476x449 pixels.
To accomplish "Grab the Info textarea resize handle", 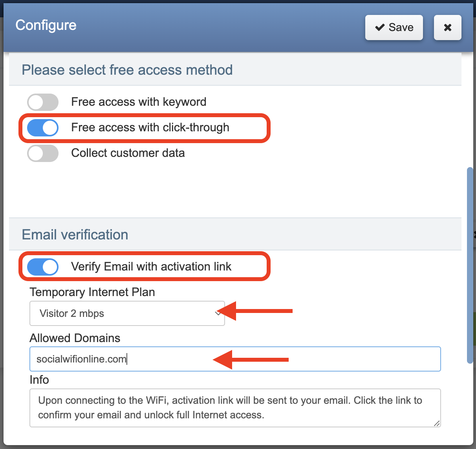I will (x=437, y=423).
